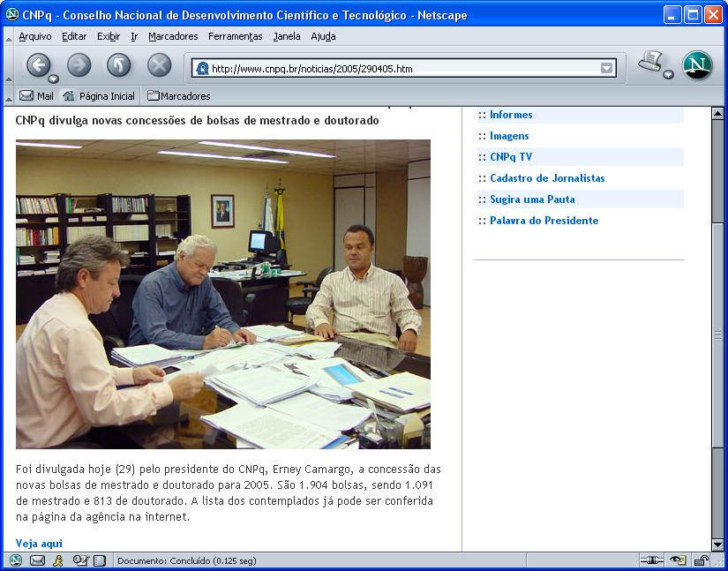728x571 pixels.
Task: Expand the URL history dropdown
Action: coord(607,69)
